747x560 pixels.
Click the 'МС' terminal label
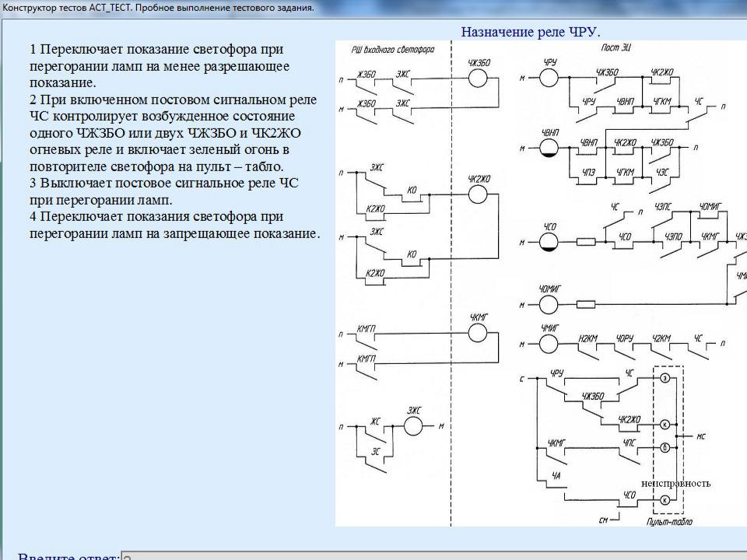pos(701,436)
